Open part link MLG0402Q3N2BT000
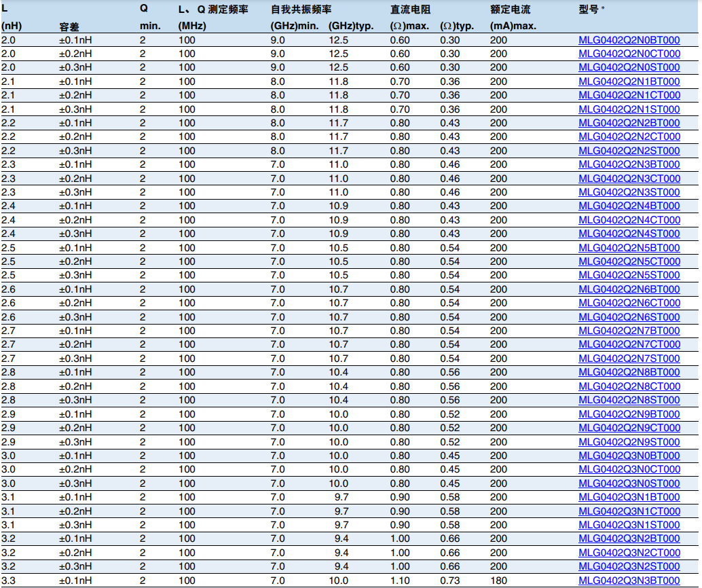 [629, 538]
